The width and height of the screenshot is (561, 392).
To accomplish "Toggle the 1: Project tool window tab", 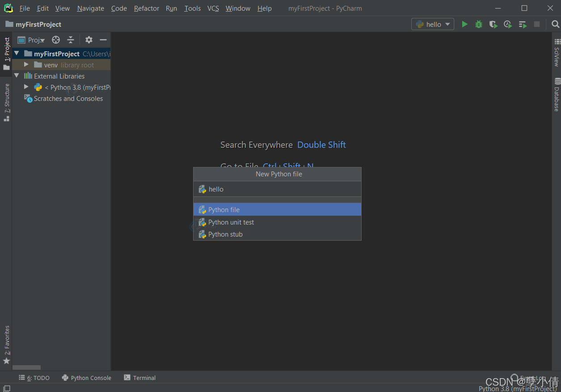I will tap(7, 54).
